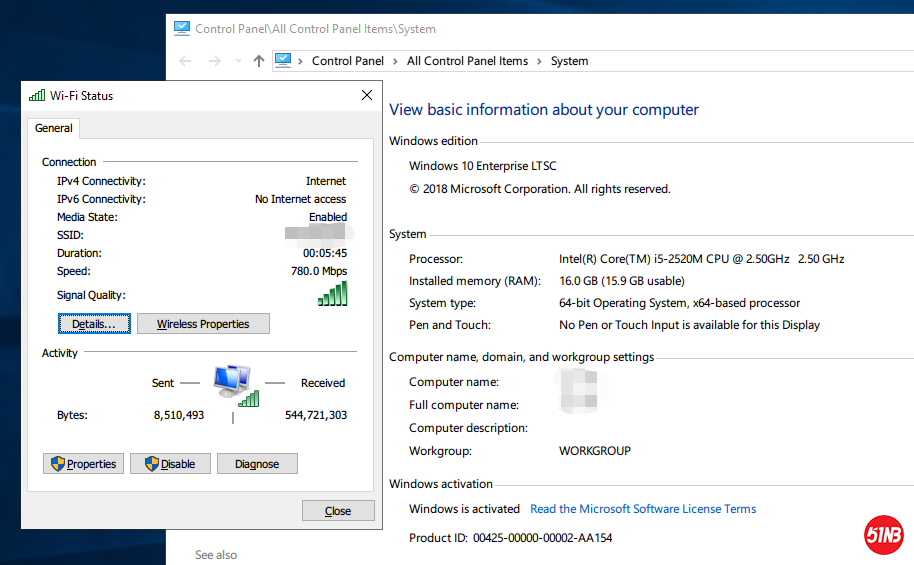Open the recent locations dropdown chevron
Viewport: 914px width, 565px height.
click(238, 61)
